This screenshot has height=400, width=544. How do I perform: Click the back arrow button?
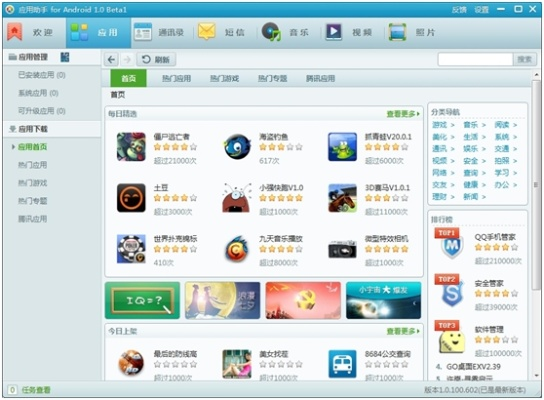[x=111, y=60]
